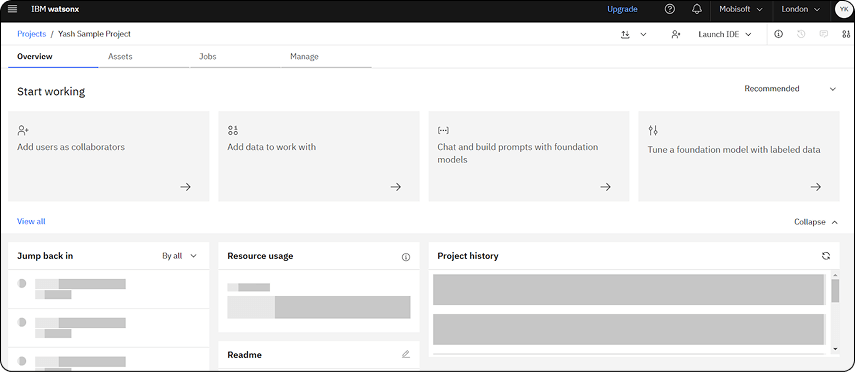Switch to the Manage tab
This screenshot has width=855, height=372.
click(326, 57)
